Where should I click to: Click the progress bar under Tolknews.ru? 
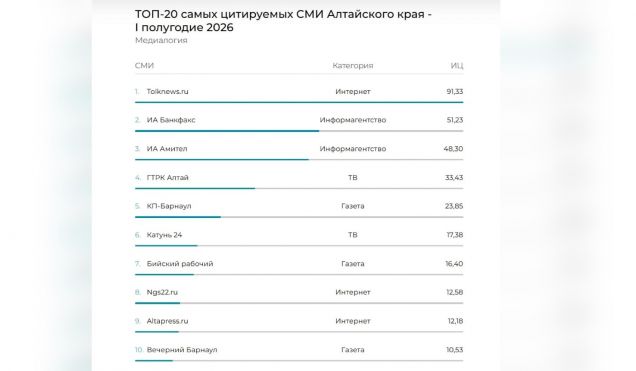tap(299, 102)
